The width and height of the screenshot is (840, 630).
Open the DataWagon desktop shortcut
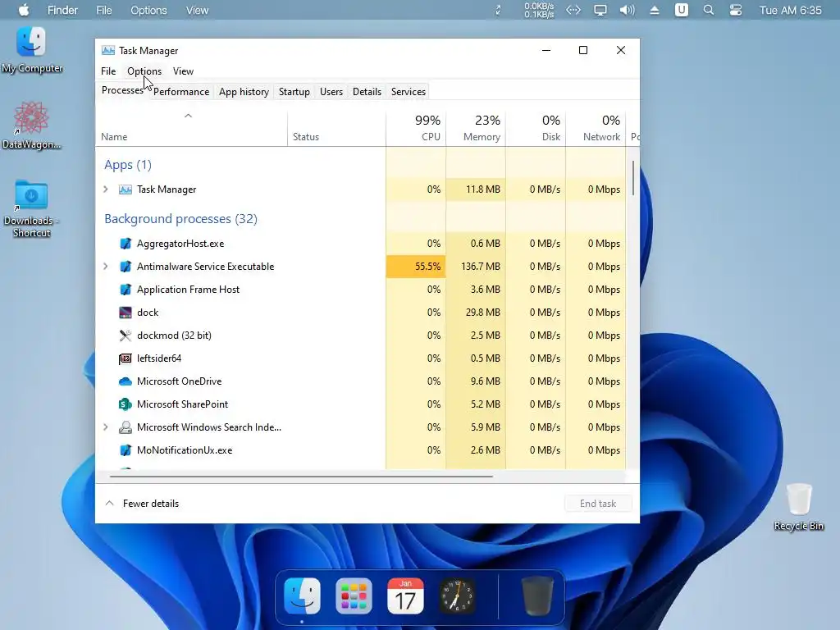point(32,126)
